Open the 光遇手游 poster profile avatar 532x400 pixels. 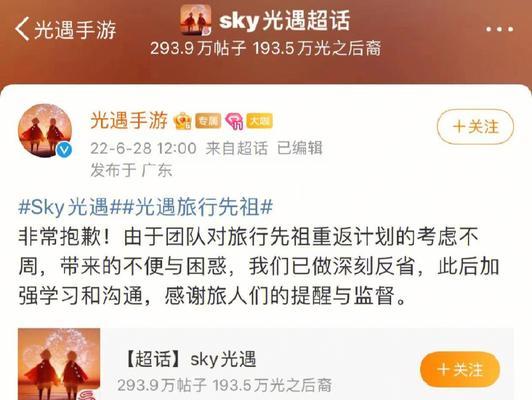(45, 130)
